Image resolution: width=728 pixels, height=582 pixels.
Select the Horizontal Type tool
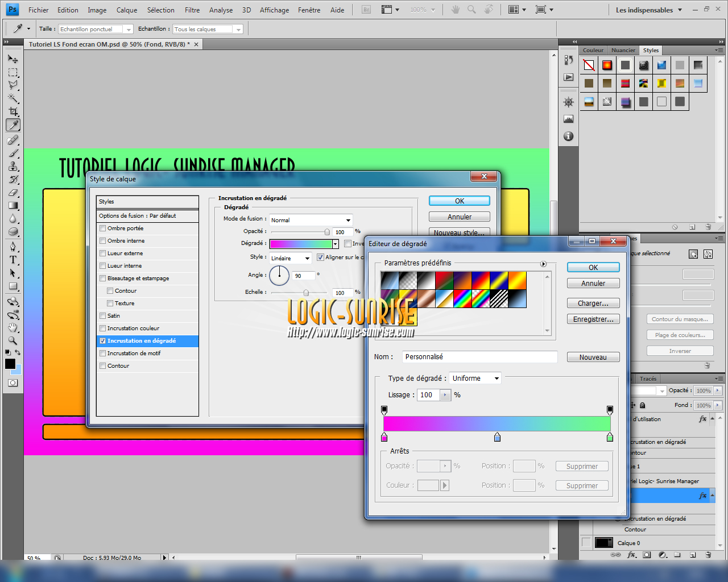pos(13,260)
